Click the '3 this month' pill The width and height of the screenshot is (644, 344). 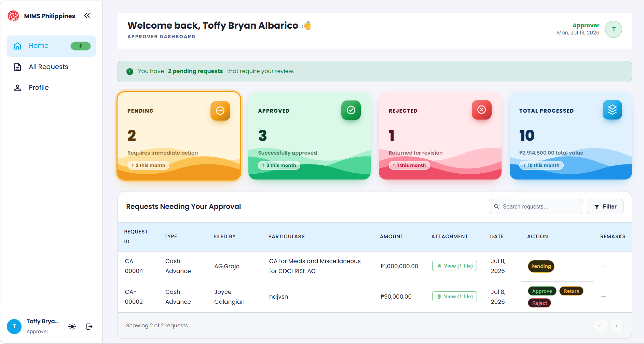point(279,166)
